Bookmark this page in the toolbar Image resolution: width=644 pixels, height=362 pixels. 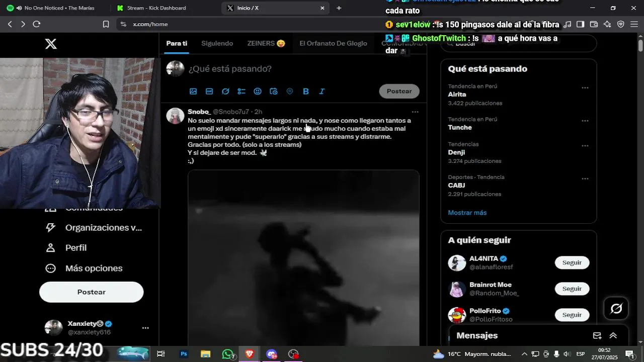pyautogui.click(x=106, y=24)
